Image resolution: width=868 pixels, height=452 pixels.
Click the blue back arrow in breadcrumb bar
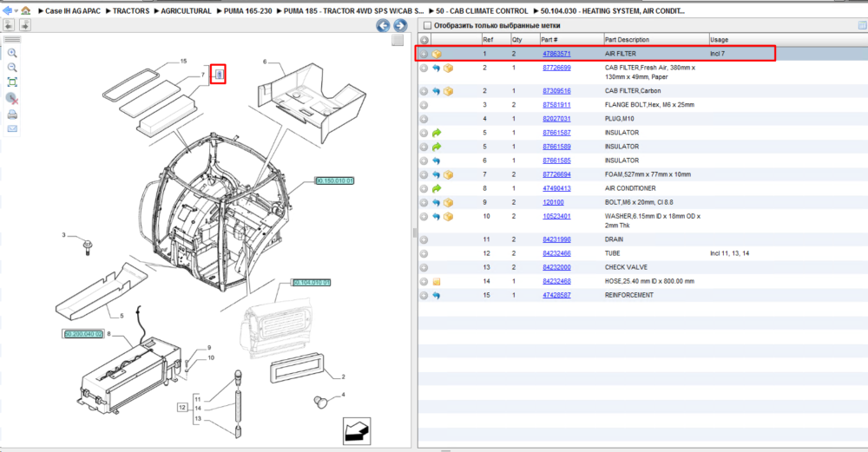coord(7,10)
